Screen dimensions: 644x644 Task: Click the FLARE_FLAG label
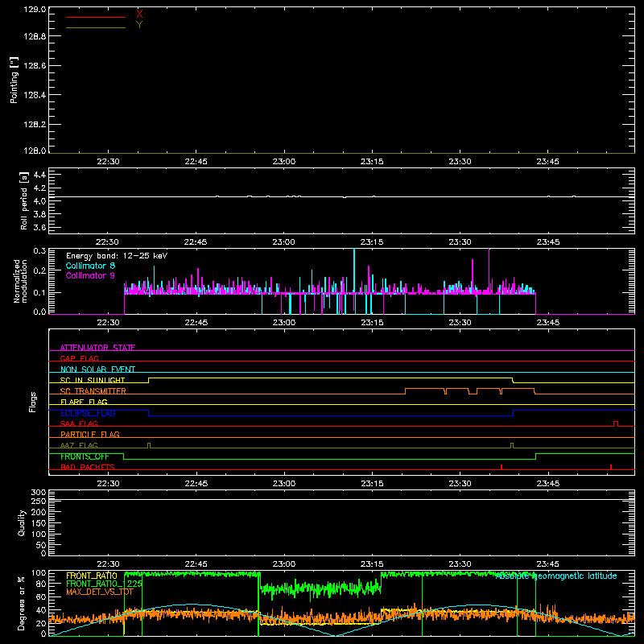(x=84, y=402)
